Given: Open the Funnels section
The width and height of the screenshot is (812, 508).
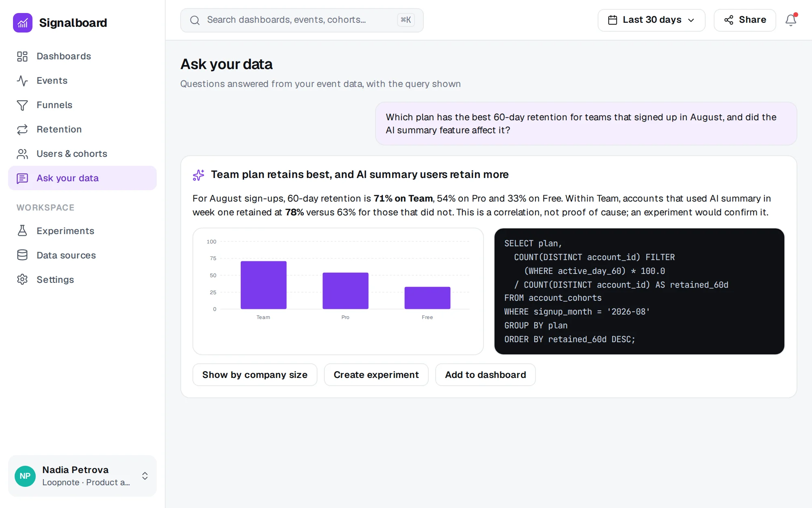Looking at the screenshot, I should tap(82, 105).
